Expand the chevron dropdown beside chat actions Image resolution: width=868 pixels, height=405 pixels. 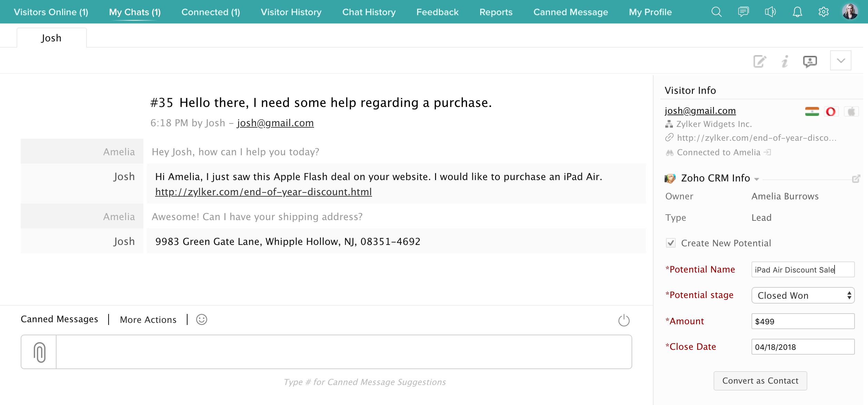[x=841, y=61]
